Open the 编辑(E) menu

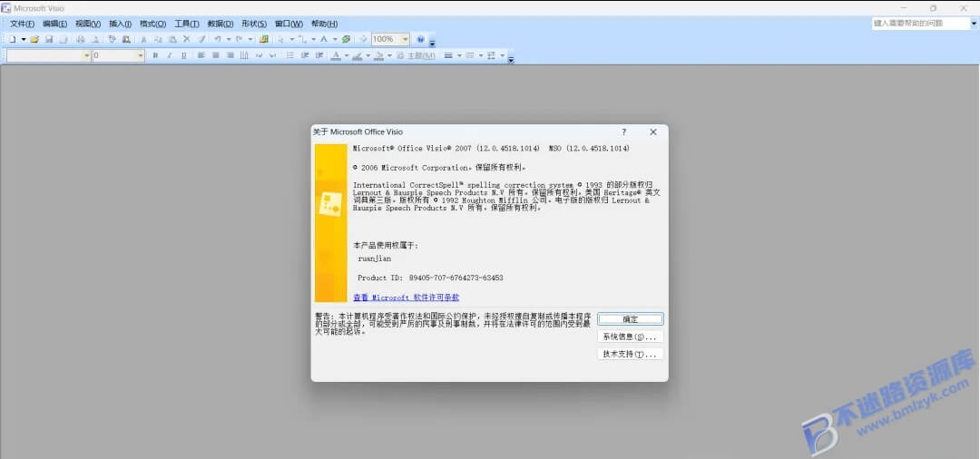55,24
